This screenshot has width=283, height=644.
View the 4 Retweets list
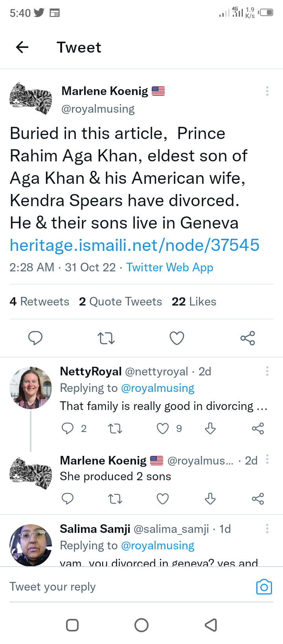click(x=39, y=302)
